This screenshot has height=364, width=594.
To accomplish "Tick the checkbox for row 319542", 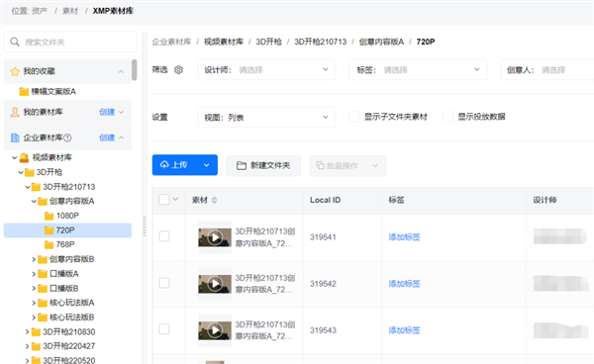I will [x=164, y=283].
